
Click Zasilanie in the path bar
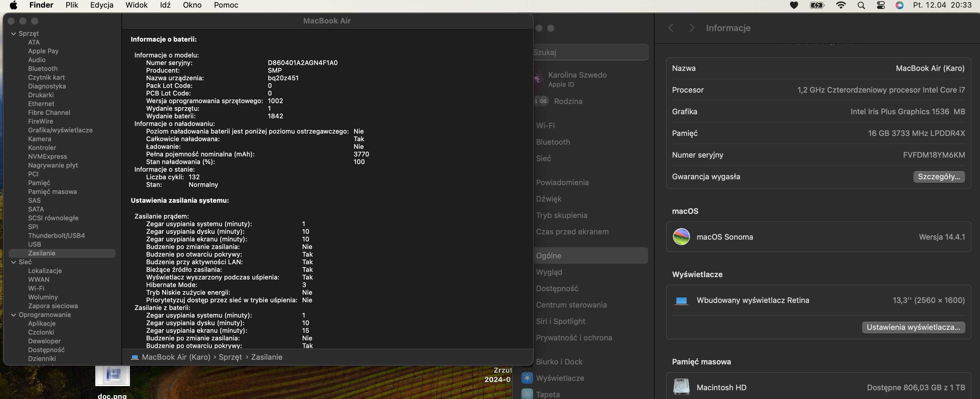(267, 357)
